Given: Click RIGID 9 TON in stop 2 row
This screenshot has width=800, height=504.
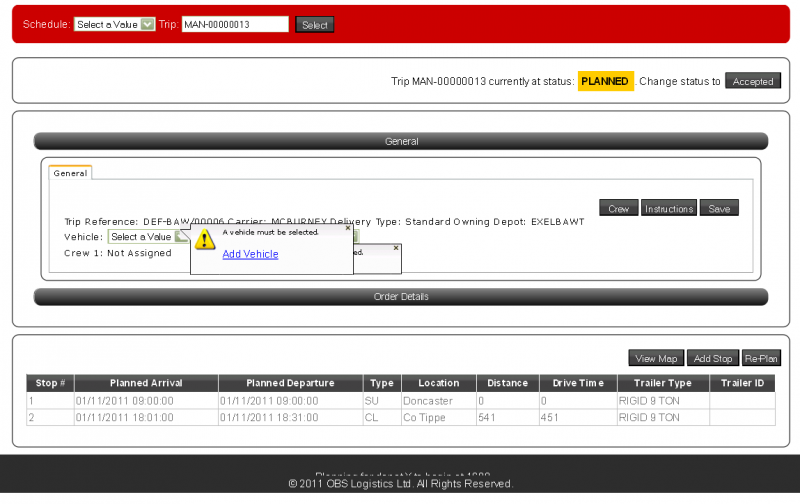Looking at the screenshot, I should point(663,417).
